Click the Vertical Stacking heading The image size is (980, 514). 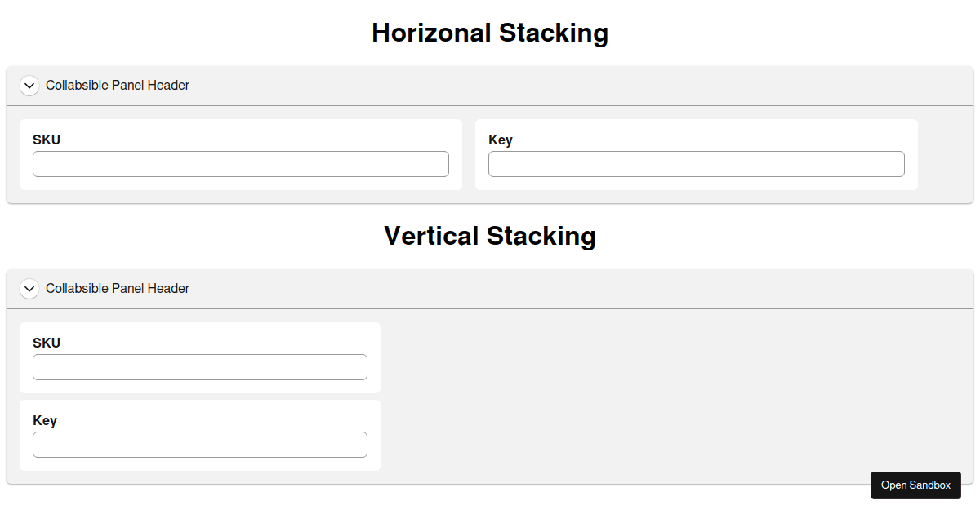tap(490, 236)
